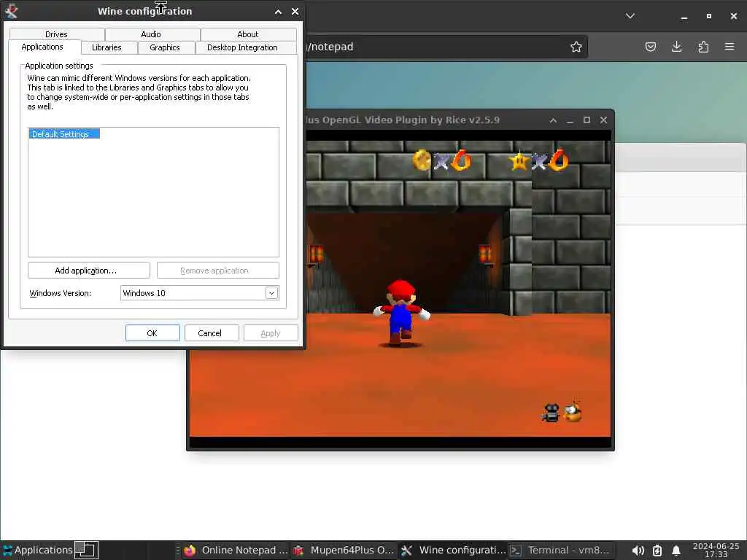Open the Audio tab

click(152, 34)
